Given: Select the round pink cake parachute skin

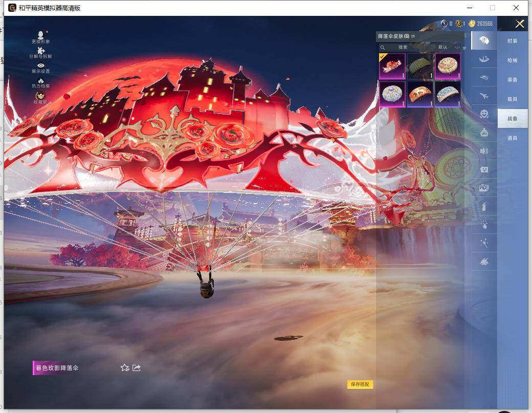Looking at the screenshot, I should [448, 66].
